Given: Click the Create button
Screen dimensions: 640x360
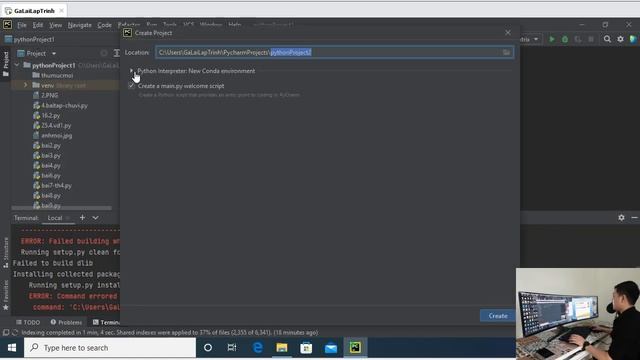Looking at the screenshot, I should point(498,316).
